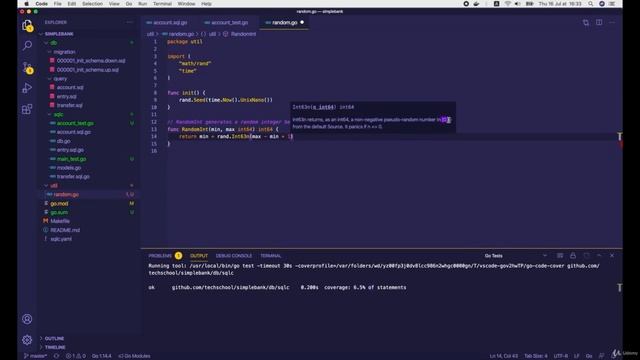Open the File menu

coord(58,4)
